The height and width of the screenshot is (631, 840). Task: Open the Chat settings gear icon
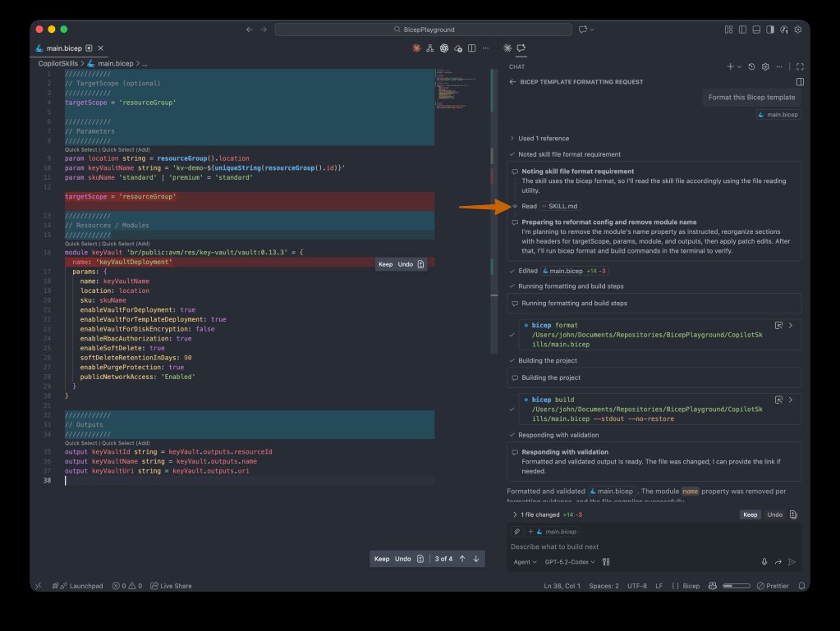click(766, 66)
